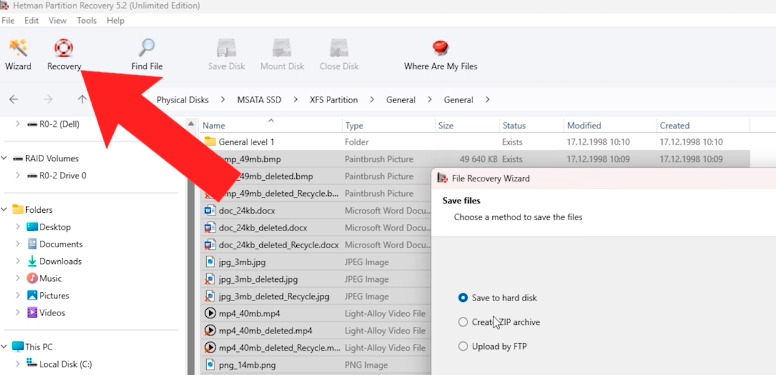Select Upload by FTP option
776x375 pixels.
coord(463,346)
